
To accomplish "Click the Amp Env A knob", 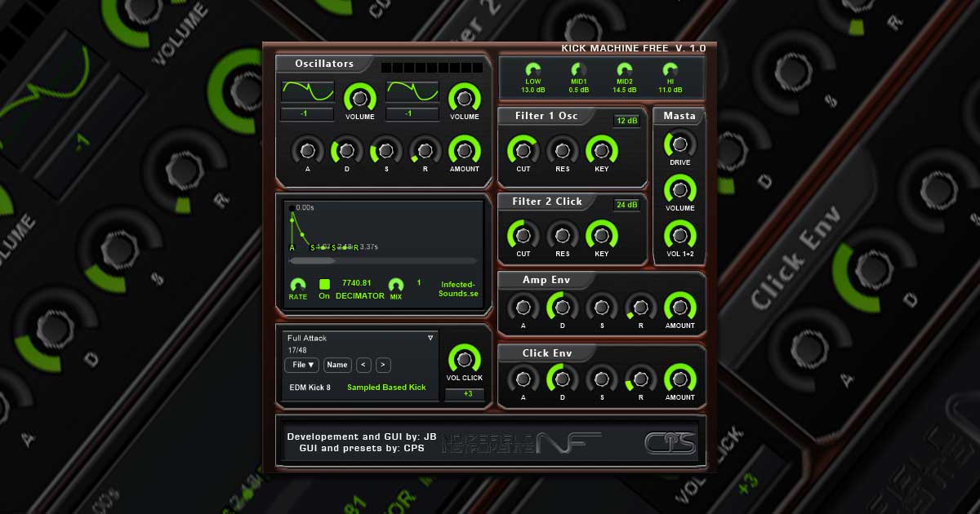I will coord(523,307).
